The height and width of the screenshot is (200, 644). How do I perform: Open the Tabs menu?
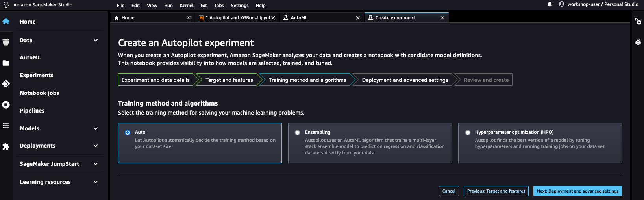tap(219, 6)
